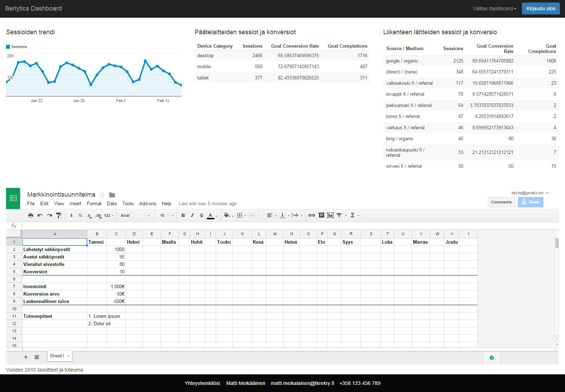Open the Format menu
Screen dimensions: 565x392
tap(94, 204)
